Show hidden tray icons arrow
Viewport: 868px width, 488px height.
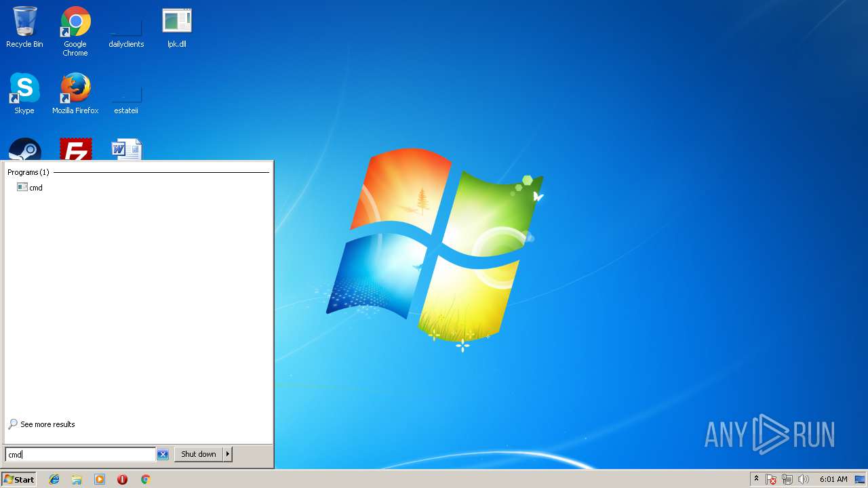(x=756, y=479)
